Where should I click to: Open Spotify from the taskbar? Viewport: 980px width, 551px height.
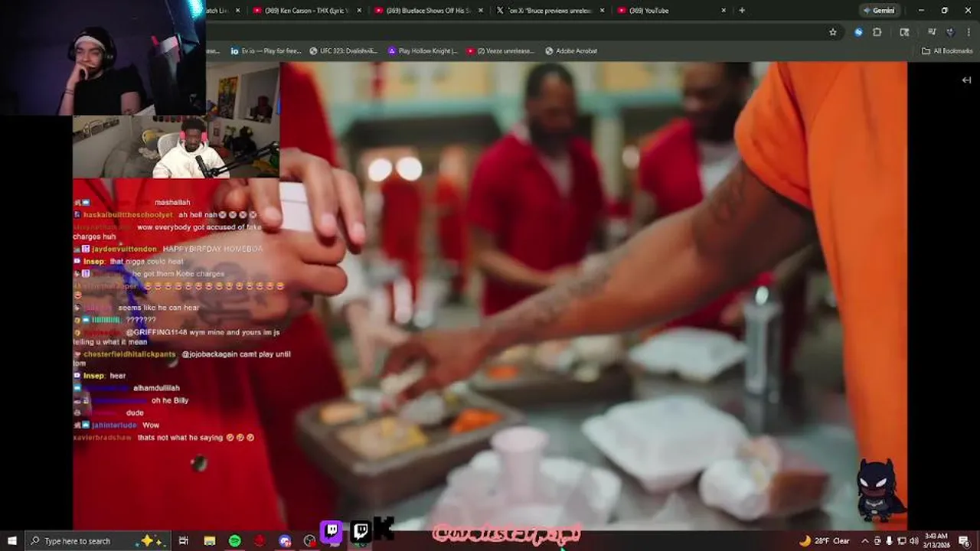coord(235,541)
